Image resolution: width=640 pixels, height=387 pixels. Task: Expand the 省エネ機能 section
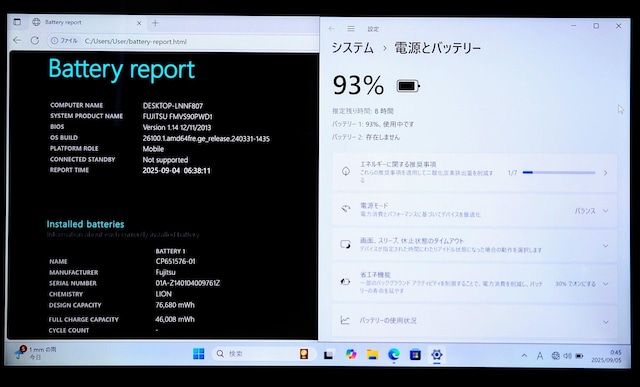tap(474, 283)
